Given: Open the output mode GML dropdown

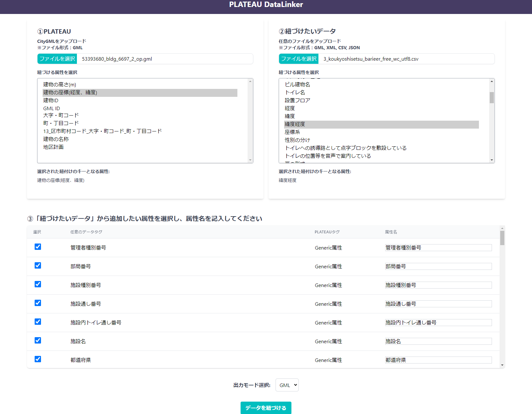Looking at the screenshot, I should click(x=287, y=385).
